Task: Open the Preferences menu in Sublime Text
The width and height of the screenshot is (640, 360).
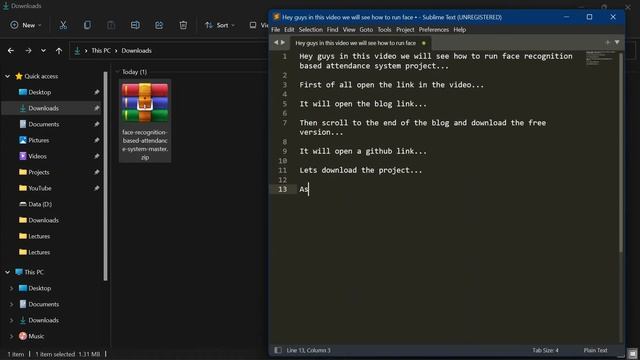Action: pyautogui.click(x=433, y=30)
